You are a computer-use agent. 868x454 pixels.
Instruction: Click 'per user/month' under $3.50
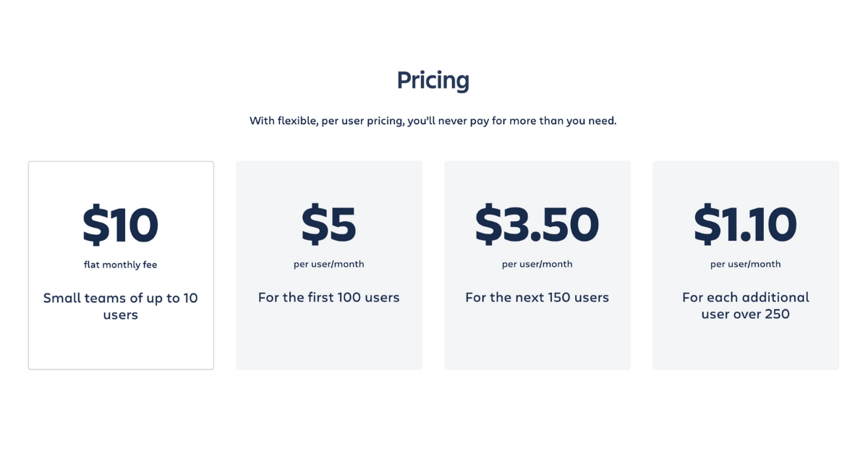(537, 264)
